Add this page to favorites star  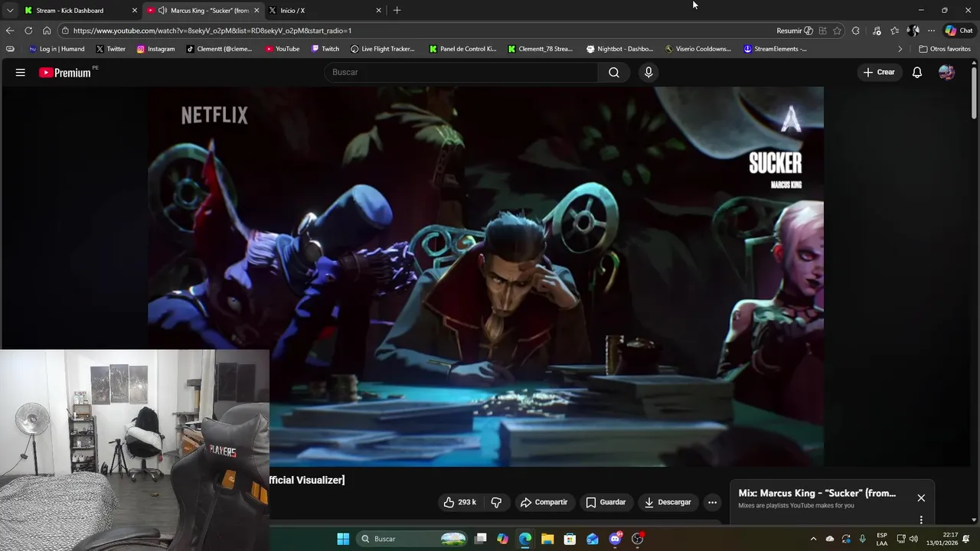pyautogui.click(x=837, y=31)
